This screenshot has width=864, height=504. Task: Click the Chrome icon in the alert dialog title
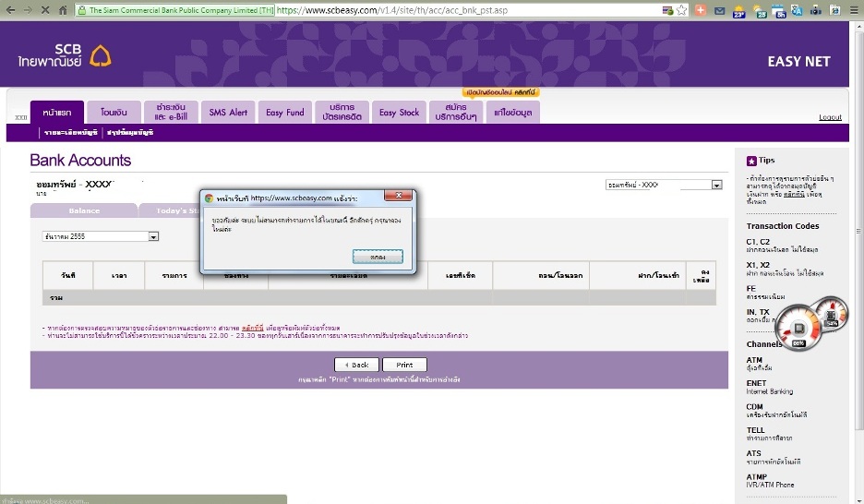209,198
